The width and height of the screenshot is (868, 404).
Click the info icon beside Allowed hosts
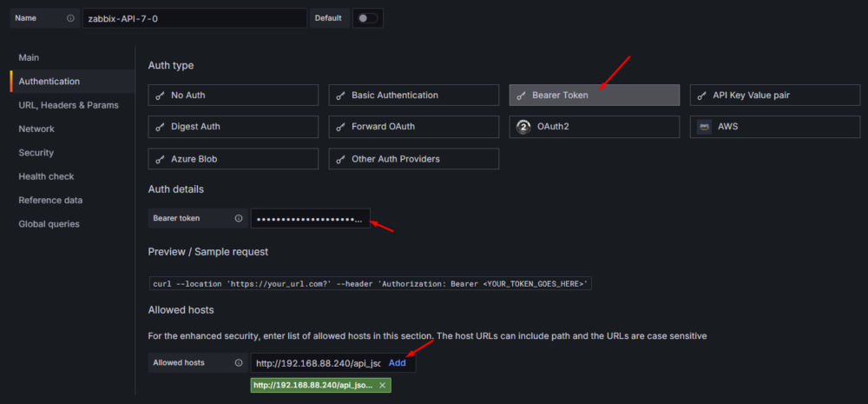(x=239, y=363)
